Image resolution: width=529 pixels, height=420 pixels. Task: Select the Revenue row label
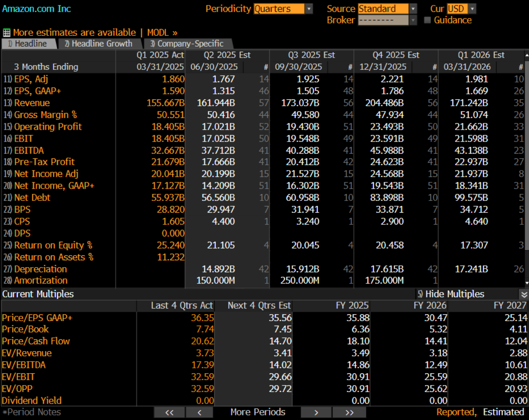click(32, 103)
